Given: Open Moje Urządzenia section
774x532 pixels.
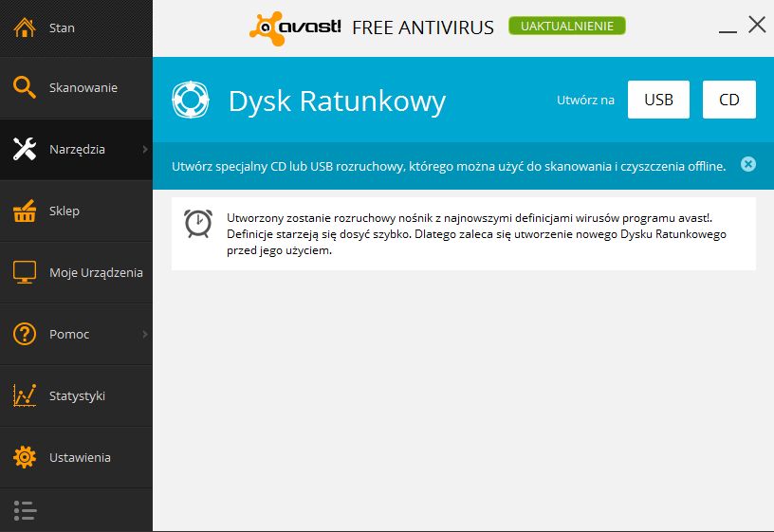Looking at the screenshot, I should click(x=76, y=272).
